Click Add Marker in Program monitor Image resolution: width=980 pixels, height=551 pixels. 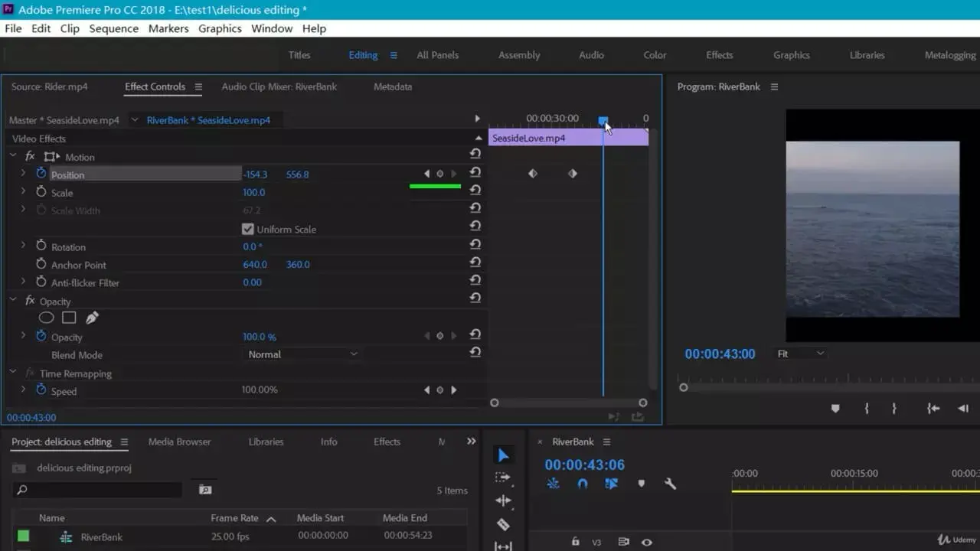coord(835,409)
